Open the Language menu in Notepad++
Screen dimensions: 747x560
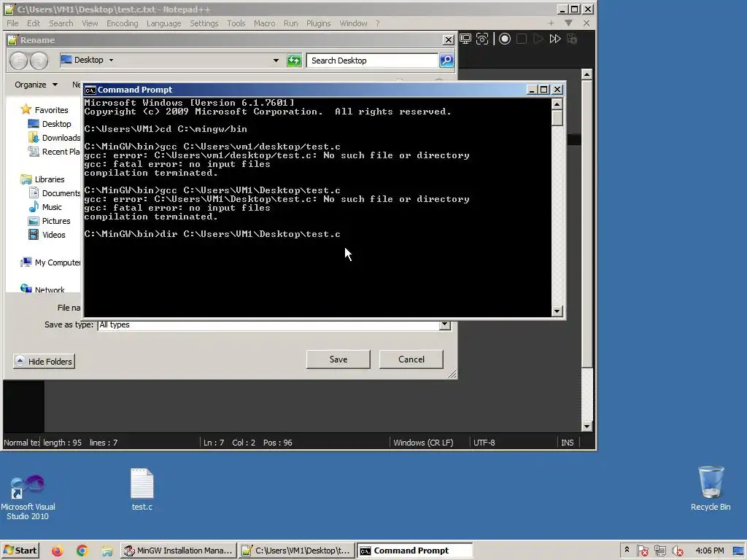tap(163, 23)
